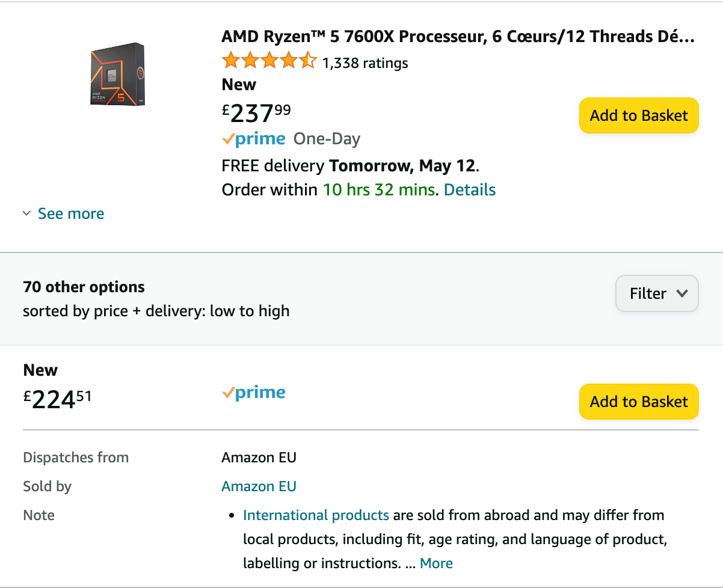Open the Filter dropdown
The image size is (723, 588).
[656, 293]
